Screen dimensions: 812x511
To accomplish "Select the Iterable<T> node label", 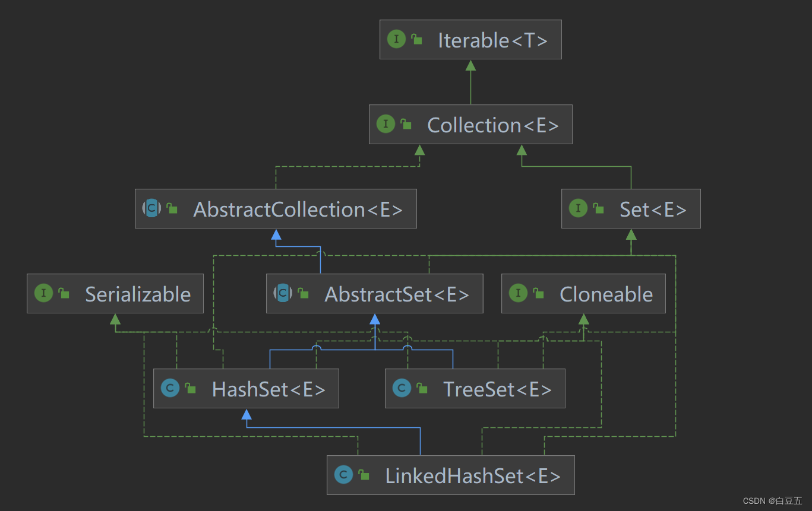I will point(492,40).
